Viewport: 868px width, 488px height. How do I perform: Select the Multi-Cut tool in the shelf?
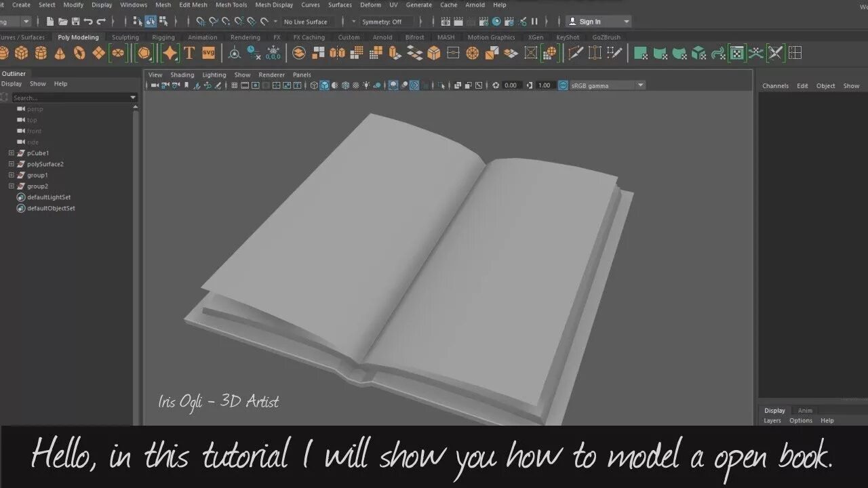point(576,53)
